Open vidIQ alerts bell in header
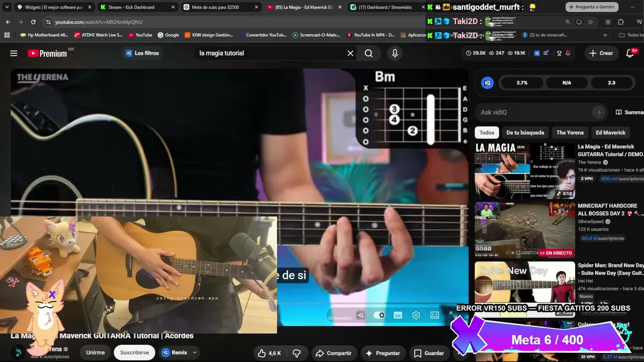644x362 pixels. click(568, 53)
